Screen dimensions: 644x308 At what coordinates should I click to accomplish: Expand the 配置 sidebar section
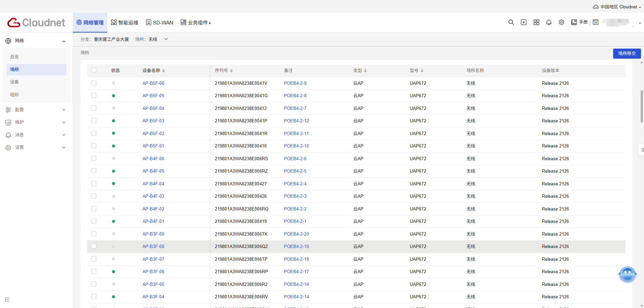pyautogui.click(x=64, y=110)
